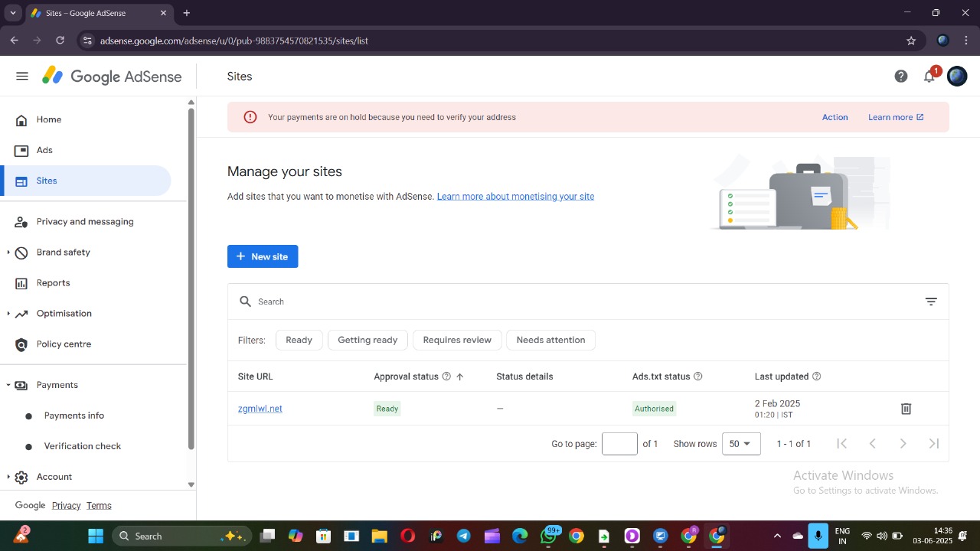This screenshot has height=551, width=980.
Task: Click the Ready approval status badge
Action: pyautogui.click(x=387, y=409)
